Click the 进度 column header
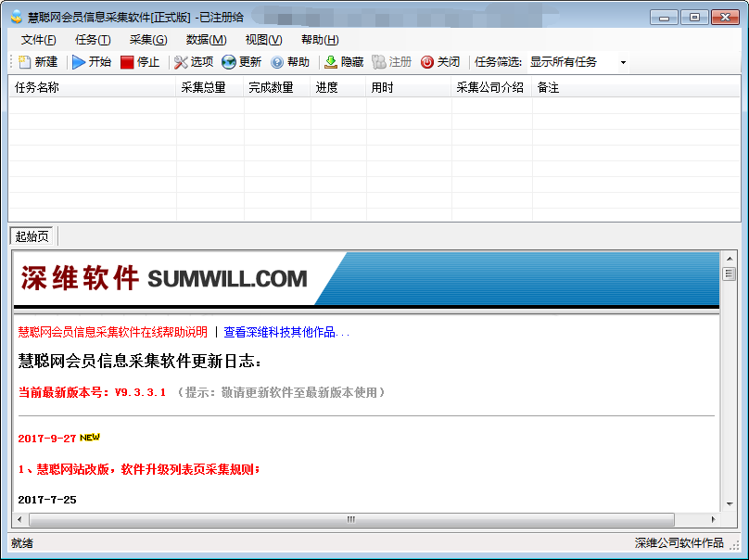This screenshot has height=560, width=749. [x=338, y=87]
